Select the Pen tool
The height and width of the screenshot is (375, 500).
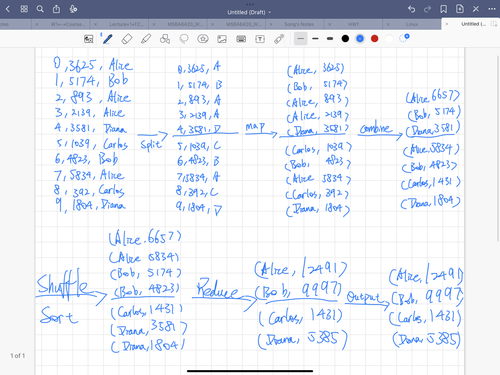tap(107, 39)
